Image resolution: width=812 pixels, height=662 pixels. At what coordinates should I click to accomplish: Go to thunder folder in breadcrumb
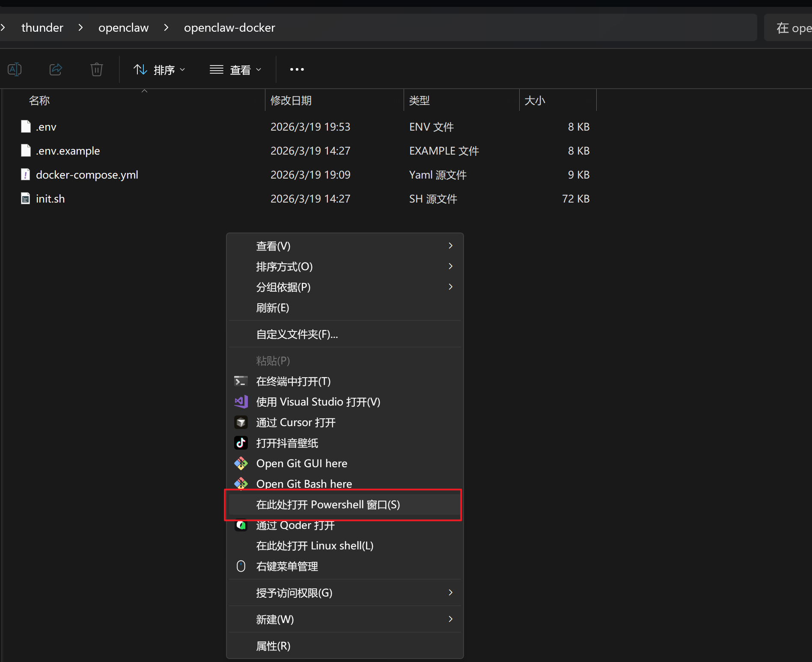pyautogui.click(x=42, y=28)
